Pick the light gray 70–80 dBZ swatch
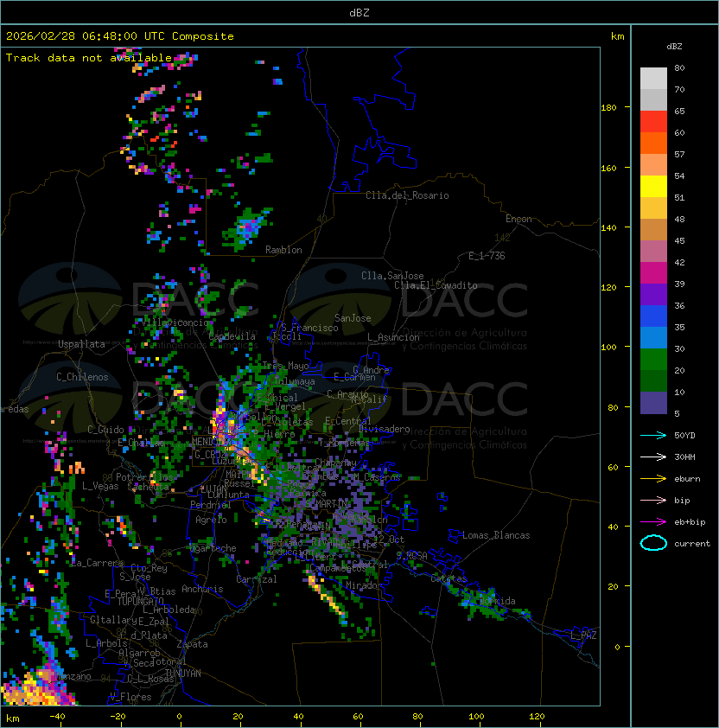The image size is (719, 728). 653,78
